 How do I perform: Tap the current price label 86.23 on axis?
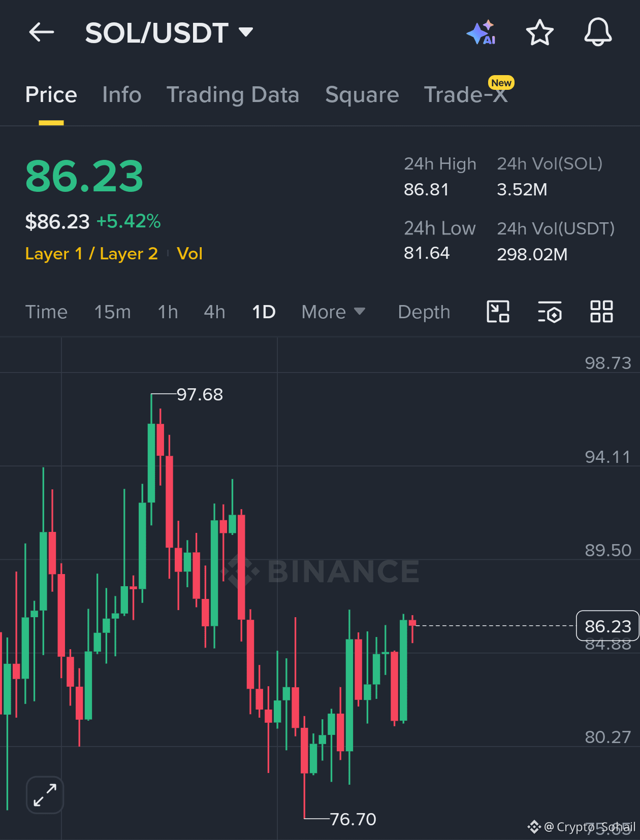point(607,626)
